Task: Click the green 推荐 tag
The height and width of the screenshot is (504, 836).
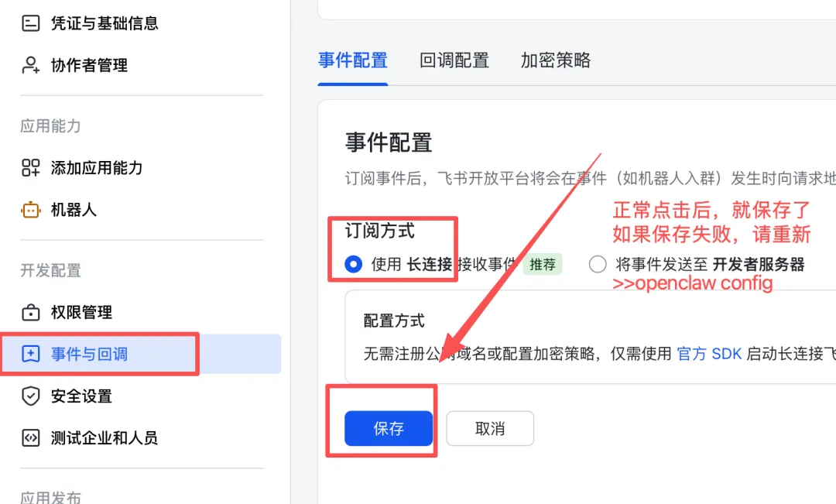Action: (x=543, y=264)
